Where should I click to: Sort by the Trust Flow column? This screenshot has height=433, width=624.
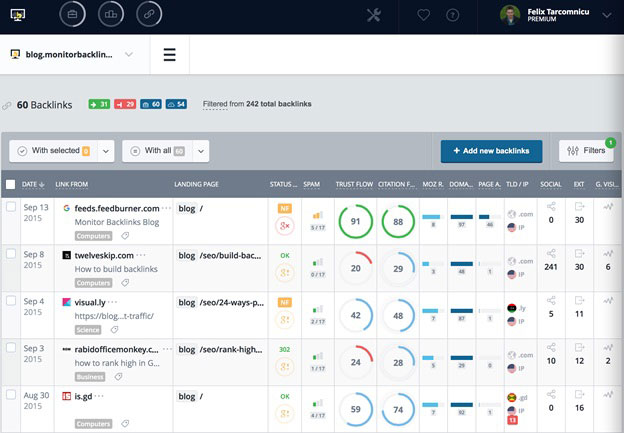click(353, 184)
